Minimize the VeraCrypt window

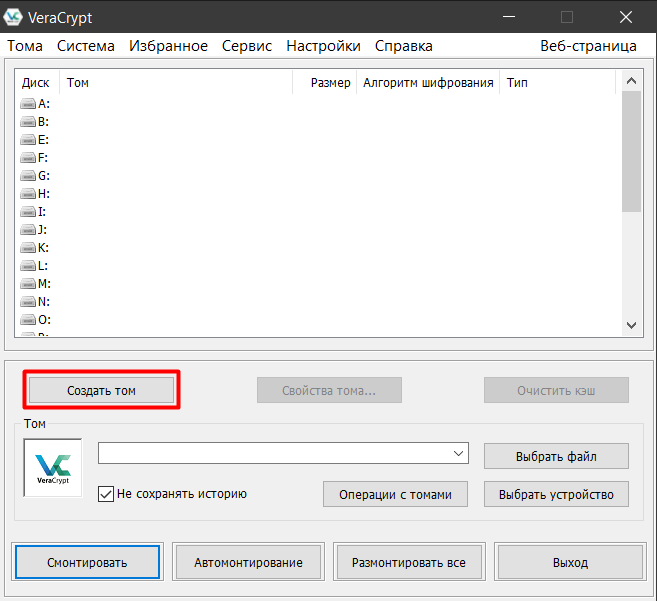tap(509, 17)
